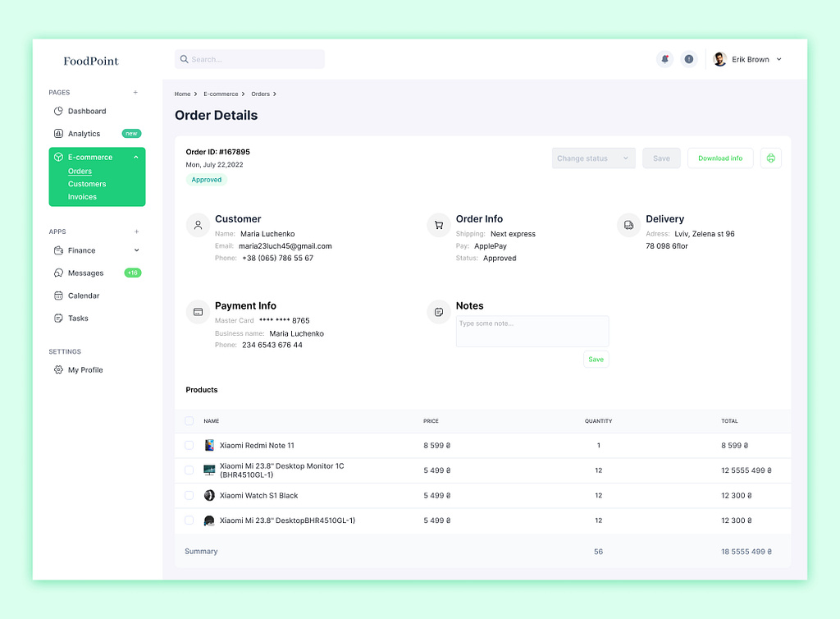Click the Messages sidebar icon

pyautogui.click(x=58, y=273)
